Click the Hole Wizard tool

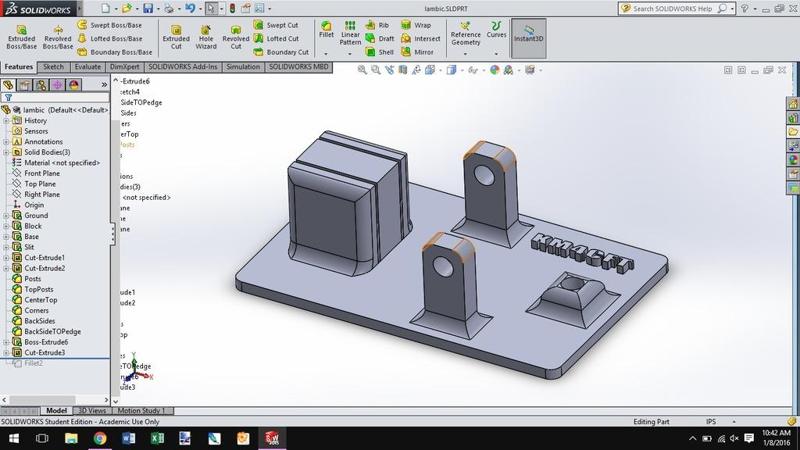click(x=205, y=37)
